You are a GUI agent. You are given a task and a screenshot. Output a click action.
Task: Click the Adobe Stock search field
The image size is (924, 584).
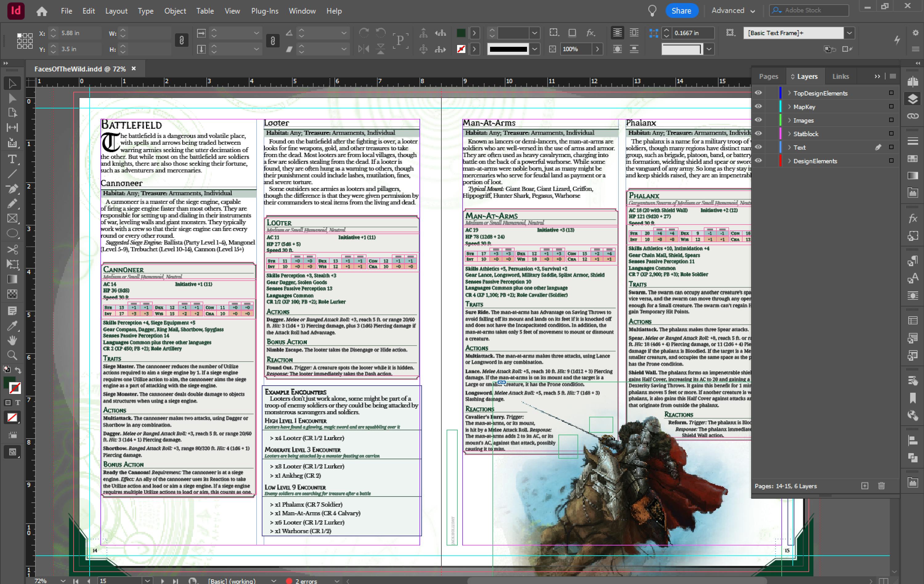[x=808, y=10]
